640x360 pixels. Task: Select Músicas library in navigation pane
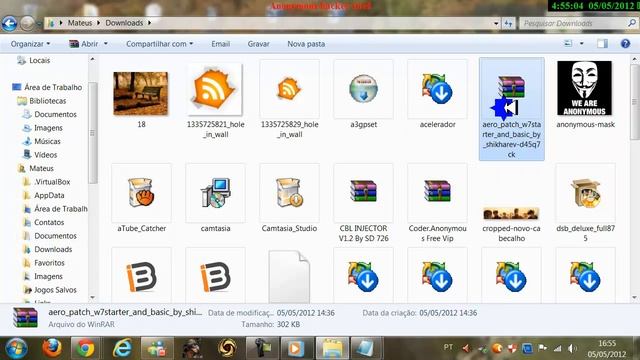47,141
